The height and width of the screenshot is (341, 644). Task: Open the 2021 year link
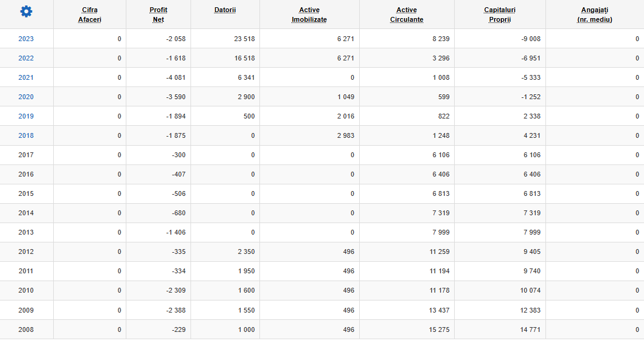[26, 77]
